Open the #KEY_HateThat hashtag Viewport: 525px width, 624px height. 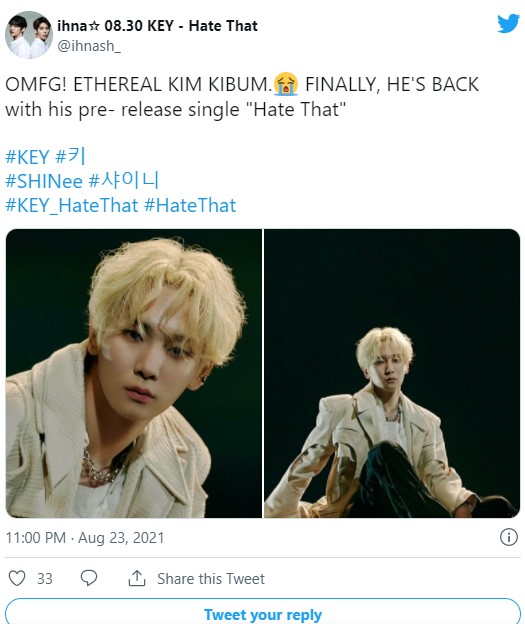click(72, 206)
